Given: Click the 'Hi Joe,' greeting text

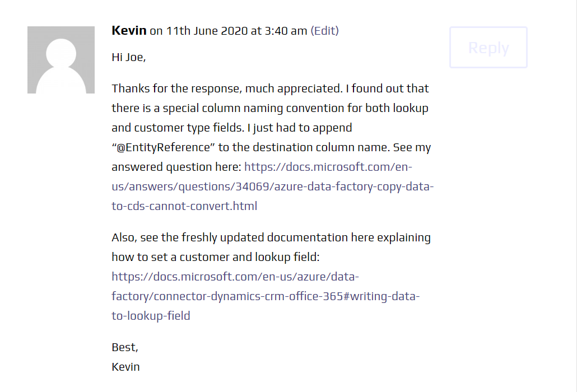Looking at the screenshot, I should coord(129,57).
